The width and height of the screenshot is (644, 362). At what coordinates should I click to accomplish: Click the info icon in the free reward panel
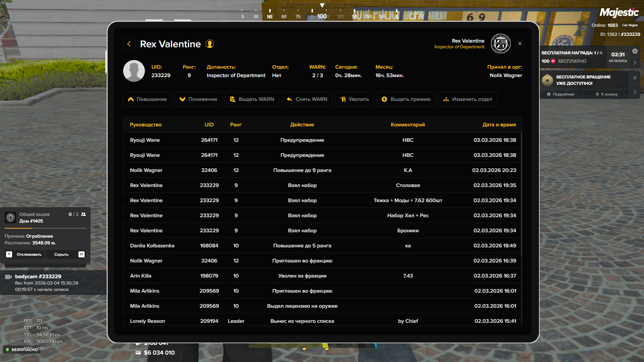coord(635,51)
